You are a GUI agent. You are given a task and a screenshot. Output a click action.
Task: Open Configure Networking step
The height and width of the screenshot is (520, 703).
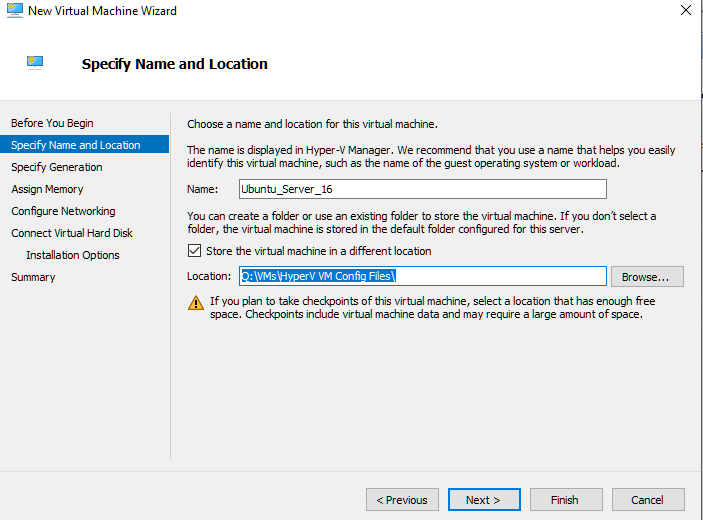(63, 211)
